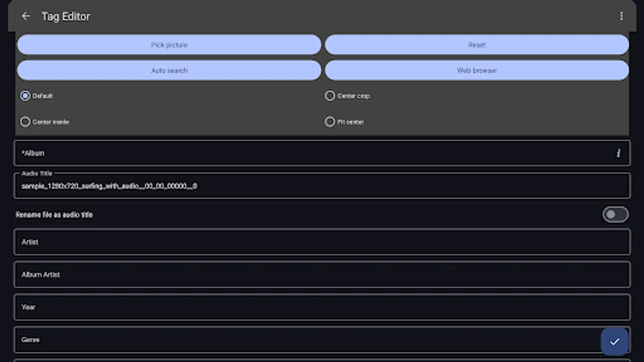Select the Center inside option

tap(25, 121)
